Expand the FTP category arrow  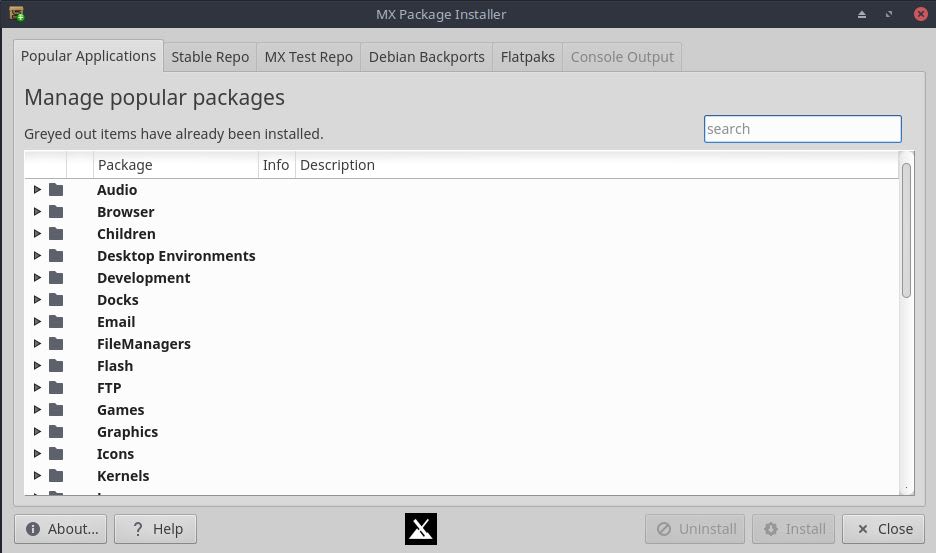37,388
